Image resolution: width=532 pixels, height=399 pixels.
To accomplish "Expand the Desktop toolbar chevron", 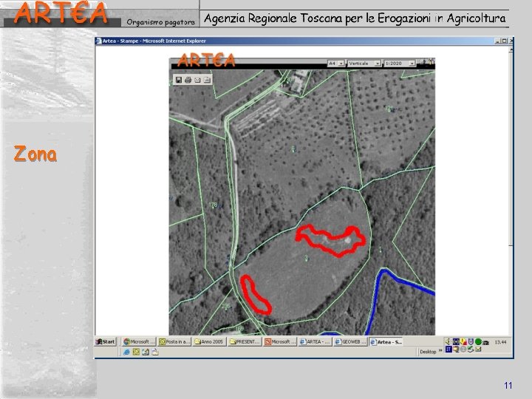I will (440, 351).
